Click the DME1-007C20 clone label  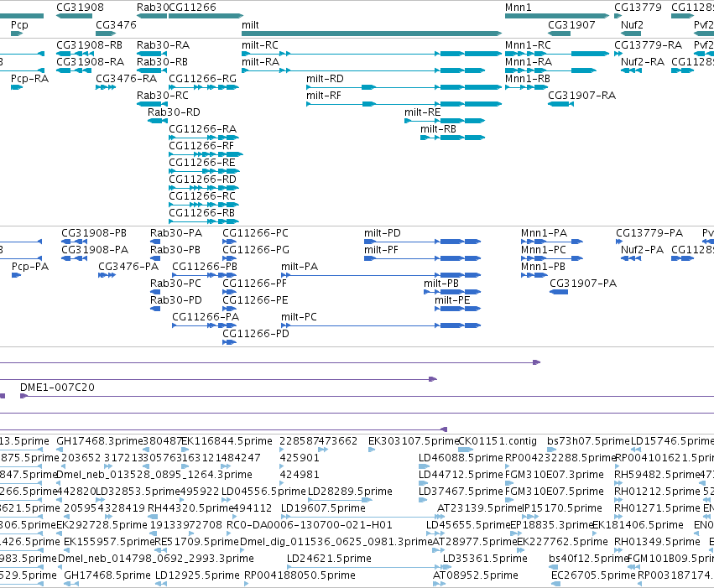(57, 388)
